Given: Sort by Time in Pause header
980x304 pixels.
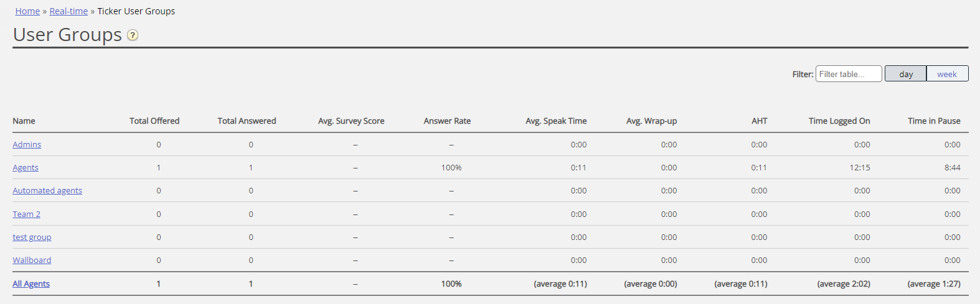Looking at the screenshot, I should pos(934,121).
